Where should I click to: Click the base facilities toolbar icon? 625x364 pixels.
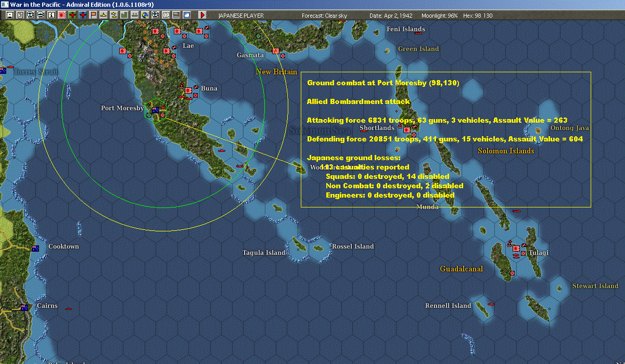(134, 15)
